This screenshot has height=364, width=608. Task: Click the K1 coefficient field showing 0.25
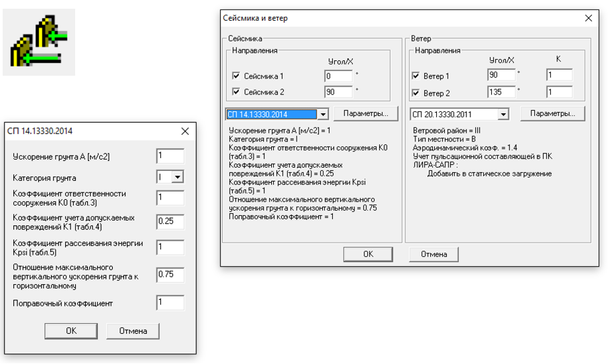(x=170, y=221)
